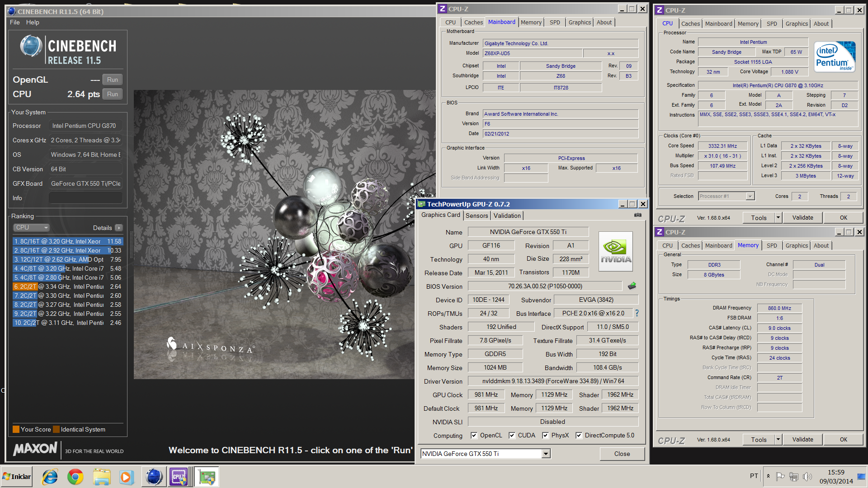Show hidden tray icons arrow
Image resolution: width=868 pixels, height=488 pixels.
tap(768, 476)
